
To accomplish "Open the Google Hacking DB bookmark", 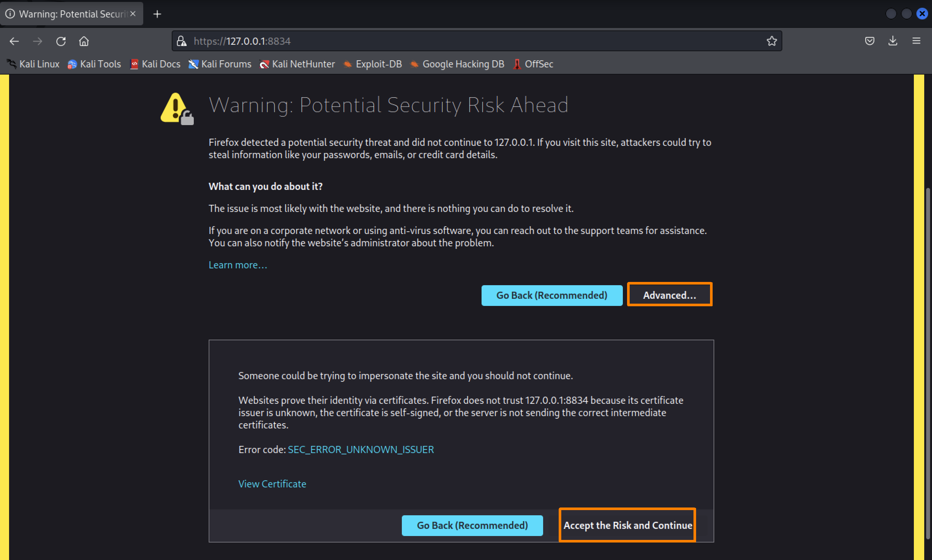I will tap(457, 64).
